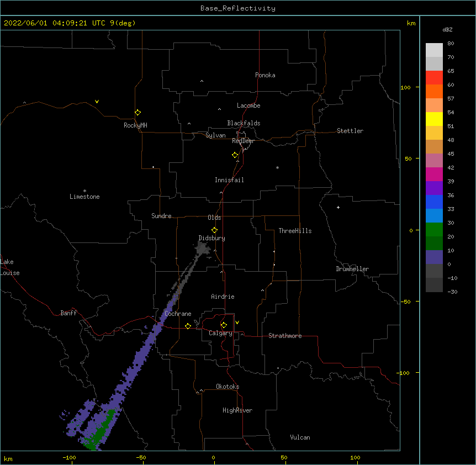Click the green radar echo in southwest
The height and width of the screenshot is (465, 476).
tap(102, 431)
